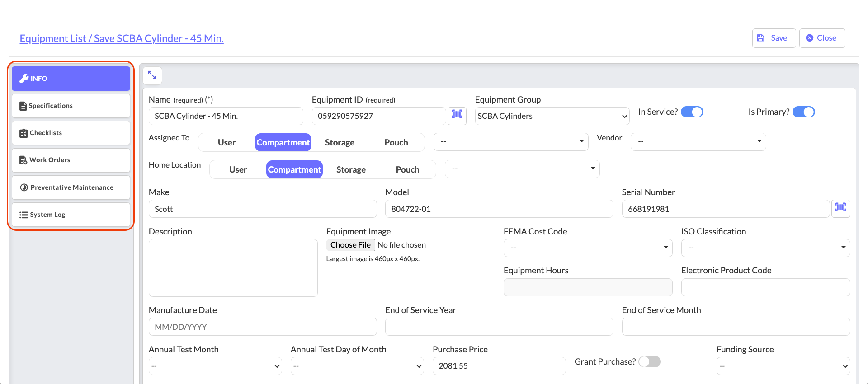Click the End of Service Month field
The width and height of the screenshot is (868, 384).
click(x=736, y=327)
